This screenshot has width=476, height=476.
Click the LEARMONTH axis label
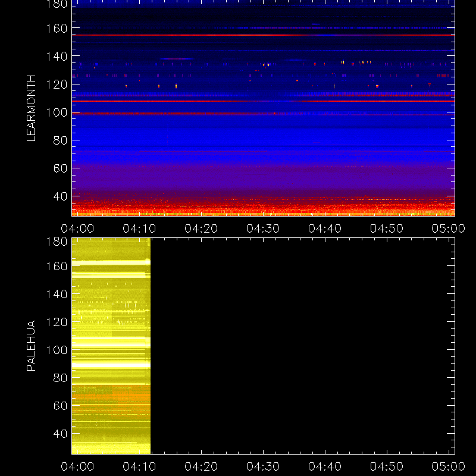point(31,108)
